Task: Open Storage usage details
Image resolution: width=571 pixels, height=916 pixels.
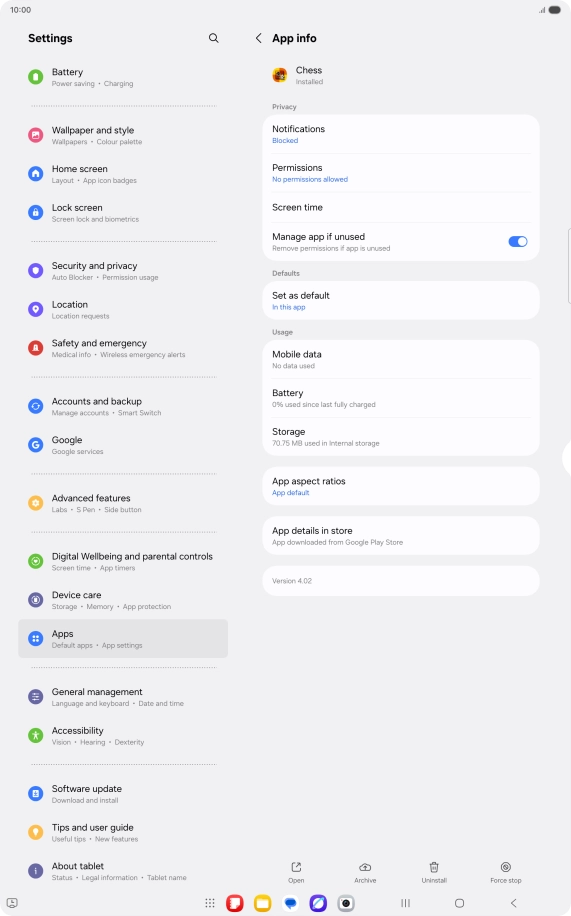Action: click(401, 437)
